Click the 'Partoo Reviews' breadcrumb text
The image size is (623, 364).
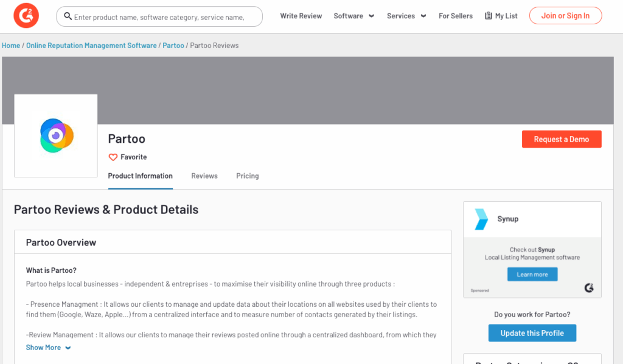tap(214, 46)
